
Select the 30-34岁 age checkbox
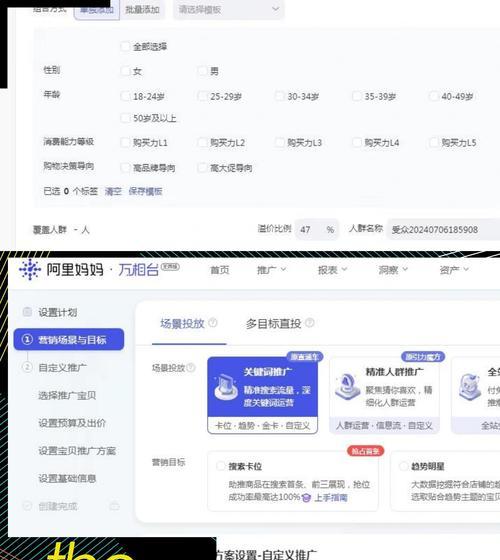coord(279,96)
